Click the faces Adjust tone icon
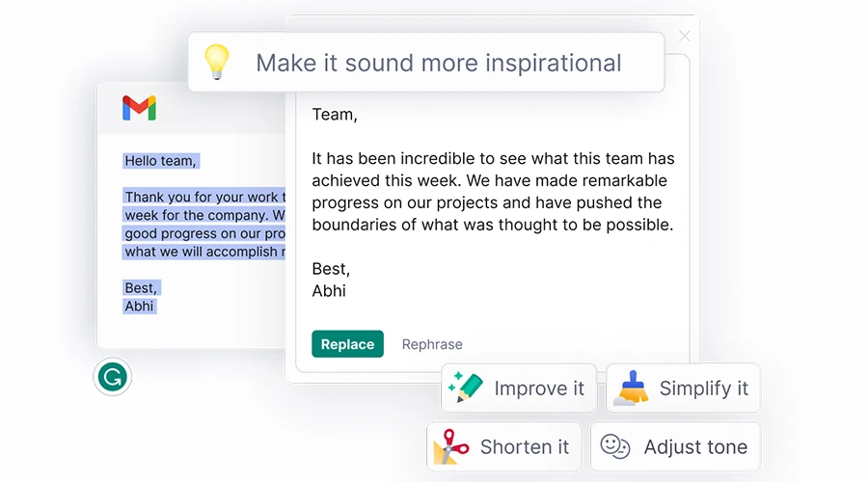The image size is (868, 482). 615,446
